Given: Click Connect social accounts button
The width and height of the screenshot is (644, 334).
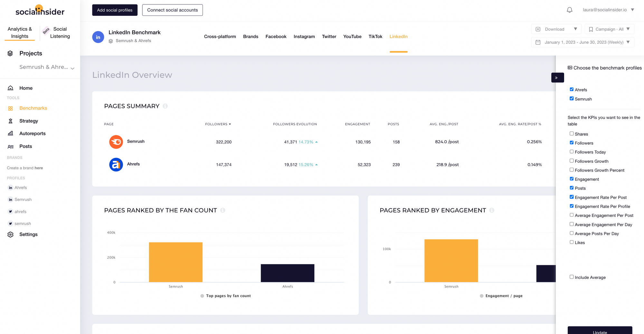Looking at the screenshot, I should point(173,10).
